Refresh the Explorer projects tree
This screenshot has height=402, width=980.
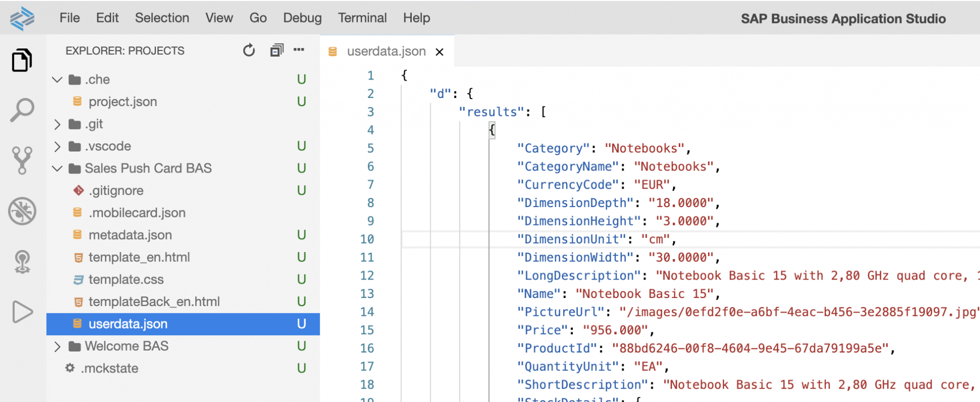click(249, 51)
